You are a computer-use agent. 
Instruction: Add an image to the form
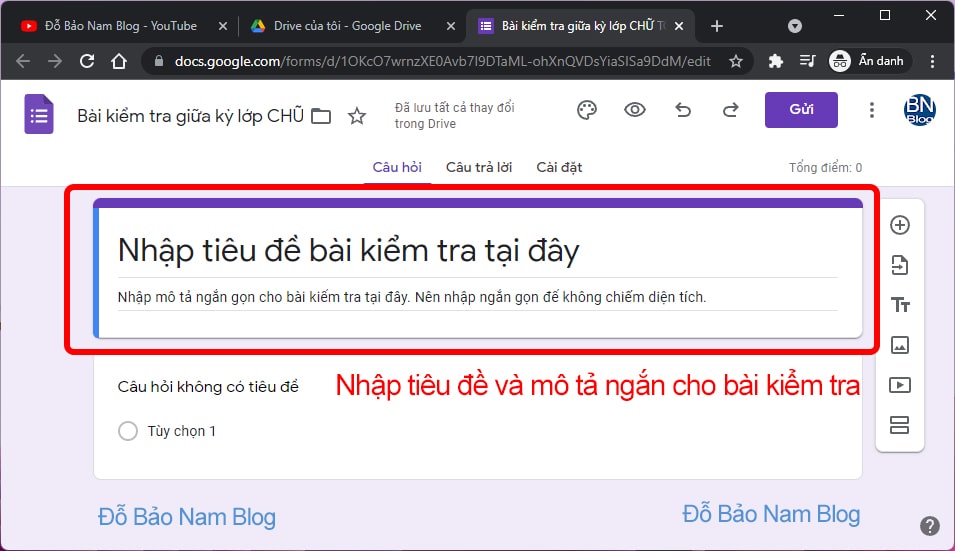pyautogui.click(x=900, y=345)
